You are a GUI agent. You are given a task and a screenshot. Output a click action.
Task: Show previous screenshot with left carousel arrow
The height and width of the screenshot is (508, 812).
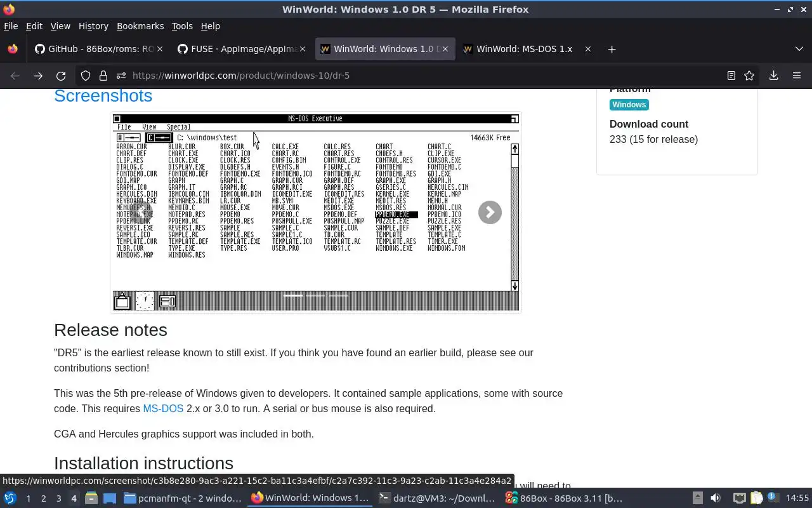coord(141,212)
